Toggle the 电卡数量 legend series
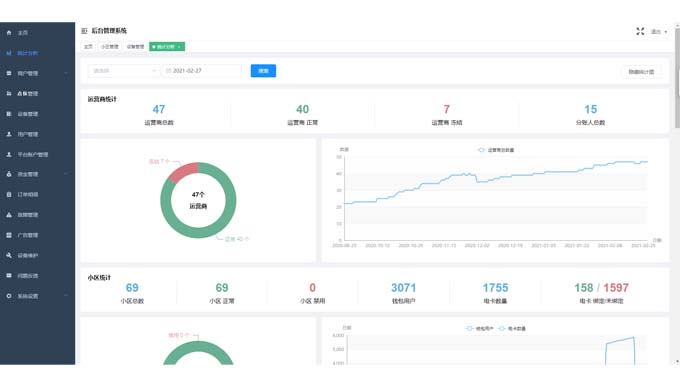Screen dimensions: 680x383 (x=512, y=328)
